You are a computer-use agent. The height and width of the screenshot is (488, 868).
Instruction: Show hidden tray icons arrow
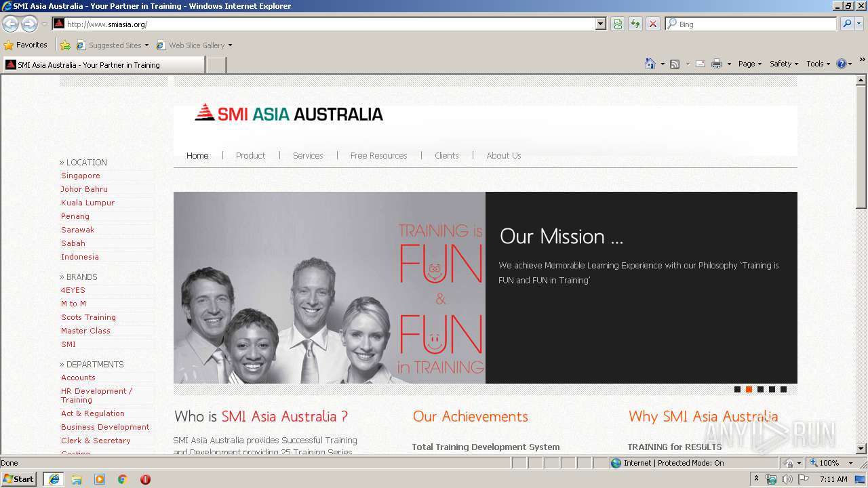click(x=757, y=479)
